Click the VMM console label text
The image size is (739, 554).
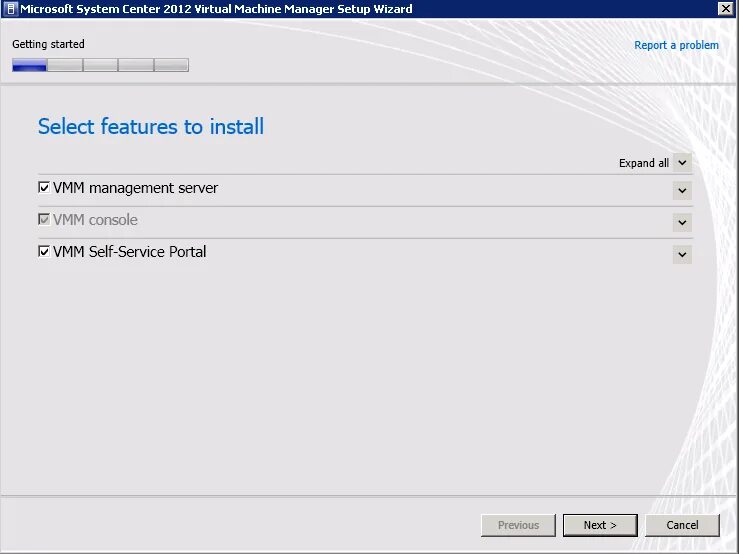coord(95,220)
